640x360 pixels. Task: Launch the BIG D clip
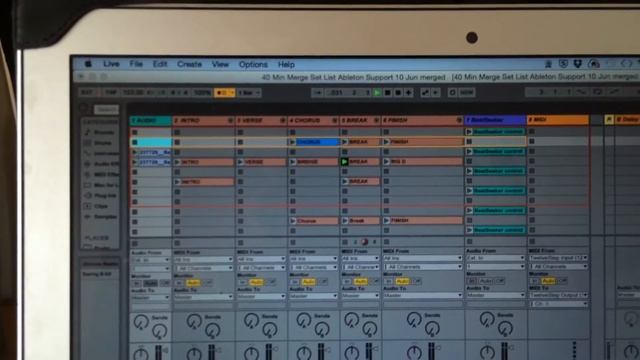point(387,162)
